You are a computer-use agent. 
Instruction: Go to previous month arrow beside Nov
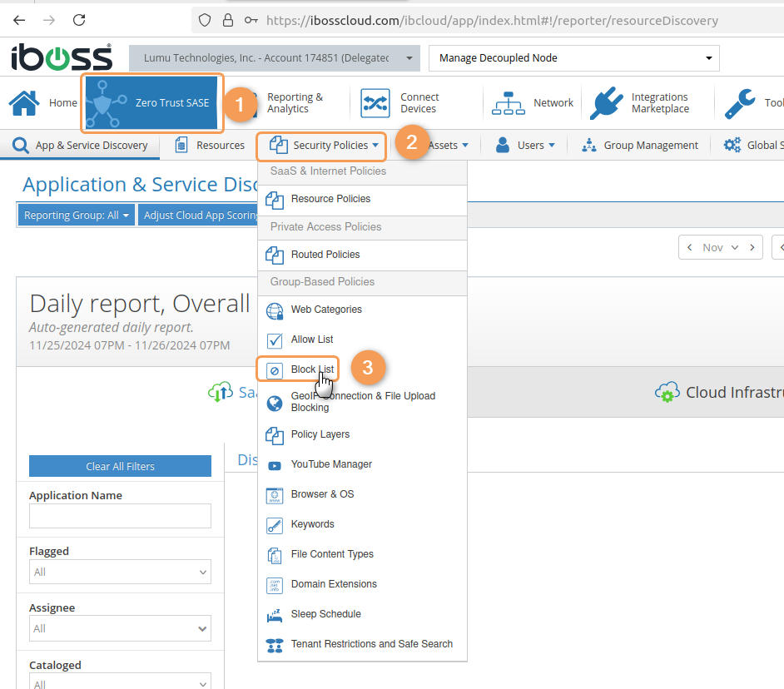coord(690,247)
